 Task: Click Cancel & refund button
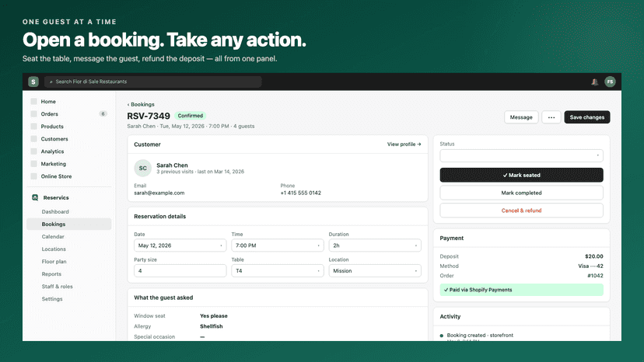click(x=521, y=211)
